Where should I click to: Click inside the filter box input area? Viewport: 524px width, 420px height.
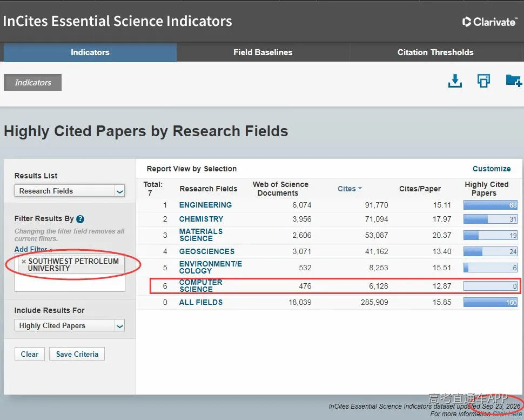click(x=70, y=283)
